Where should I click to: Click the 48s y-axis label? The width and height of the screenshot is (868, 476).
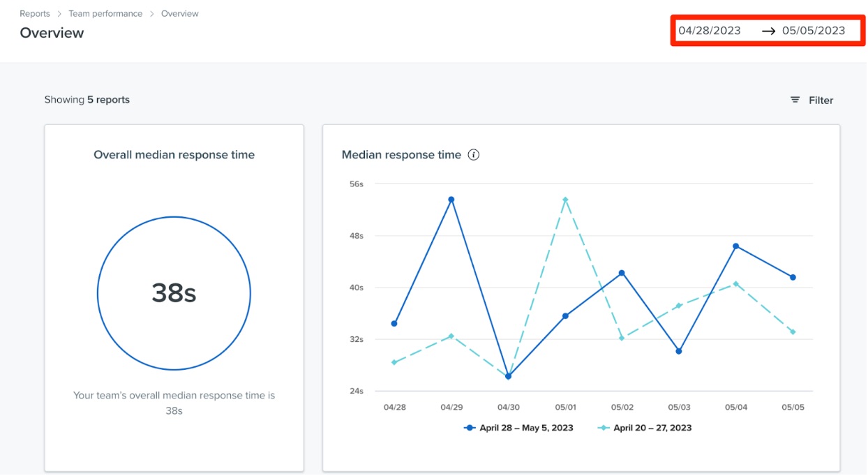[x=357, y=236]
